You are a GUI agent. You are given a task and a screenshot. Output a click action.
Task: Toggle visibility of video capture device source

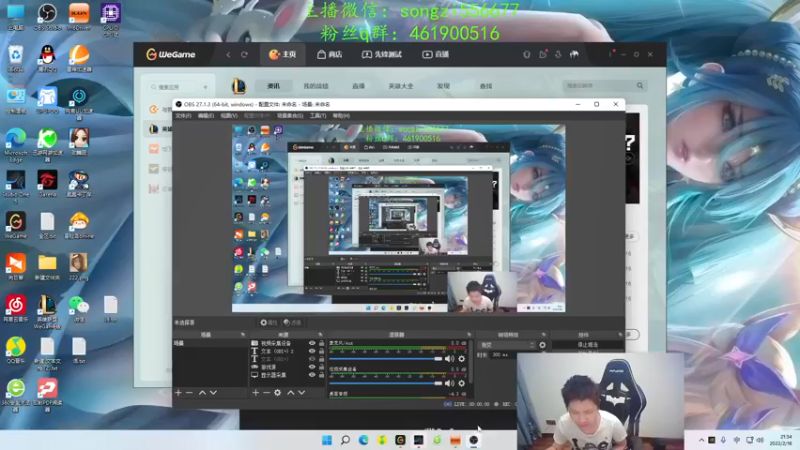(x=312, y=343)
